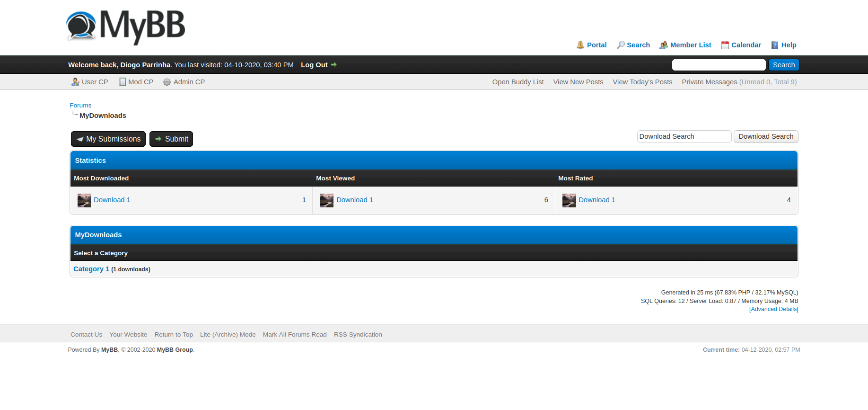The width and height of the screenshot is (868, 410).
Task: Select View New Posts menu item
Action: coord(578,82)
